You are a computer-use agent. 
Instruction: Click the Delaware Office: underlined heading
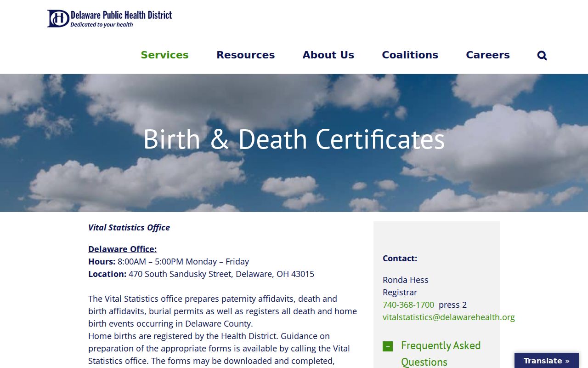click(x=122, y=249)
